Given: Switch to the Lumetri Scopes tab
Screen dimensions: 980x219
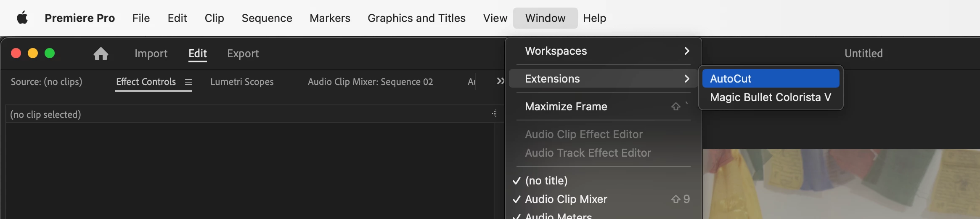Looking at the screenshot, I should click(x=242, y=82).
